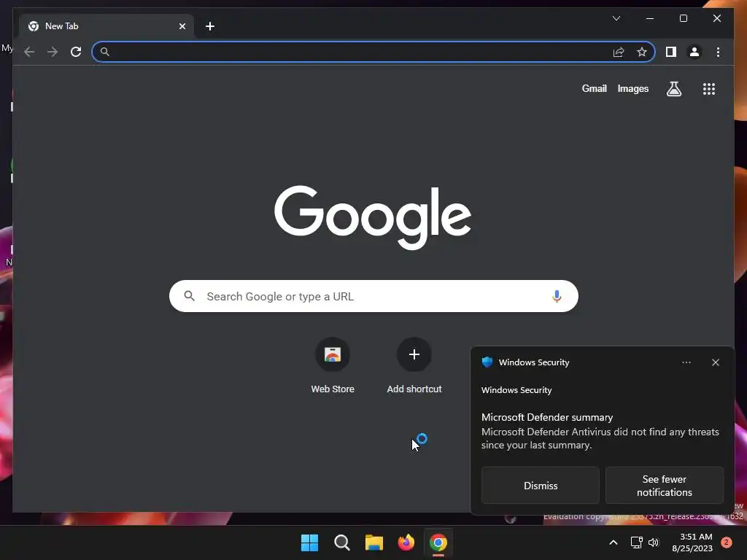Viewport: 747px width, 560px height.
Task: Open taskbar Search
Action: pyautogui.click(x=341, y=542)
